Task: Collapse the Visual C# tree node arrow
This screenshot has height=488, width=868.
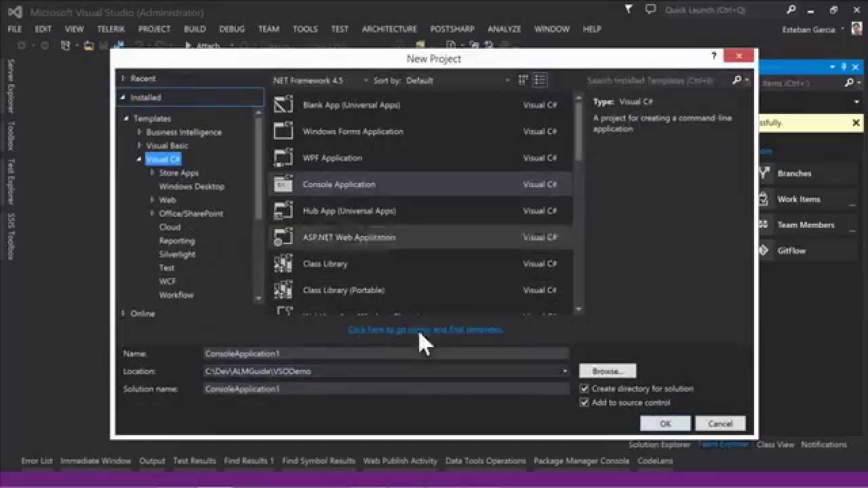Action: (x=139, y=159)
